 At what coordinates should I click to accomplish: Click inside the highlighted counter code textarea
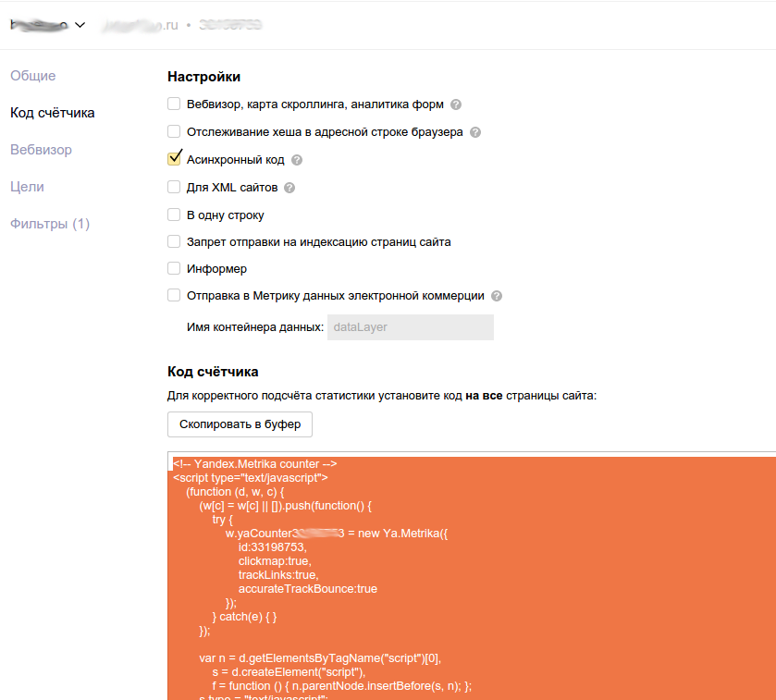tap(472, 576)
